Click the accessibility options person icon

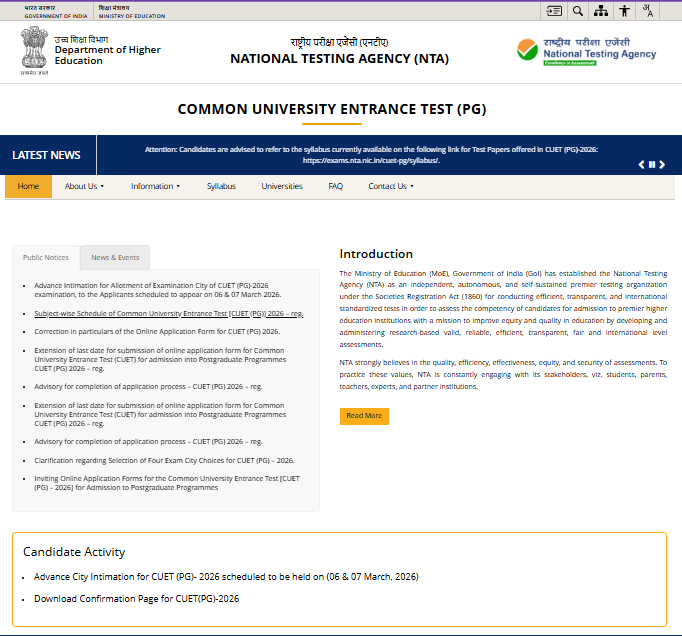(624, 11)
